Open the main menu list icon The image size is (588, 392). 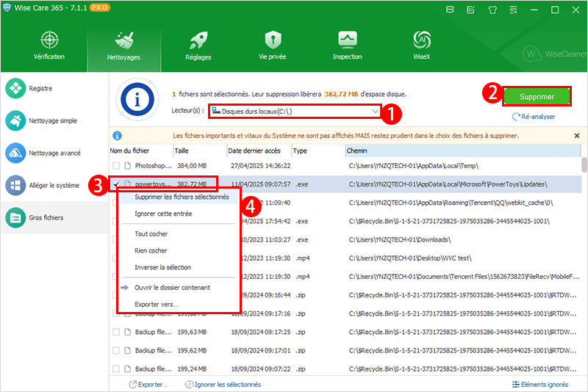(513, 10)
